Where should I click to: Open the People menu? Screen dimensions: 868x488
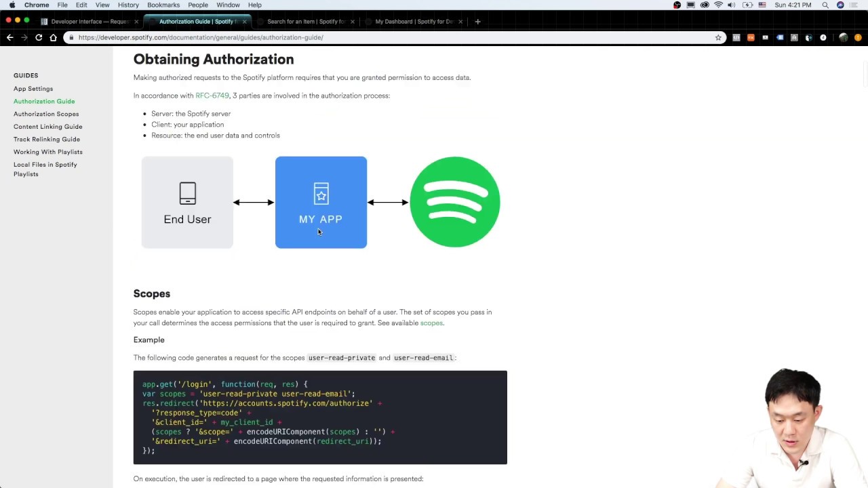pos(198,5)
